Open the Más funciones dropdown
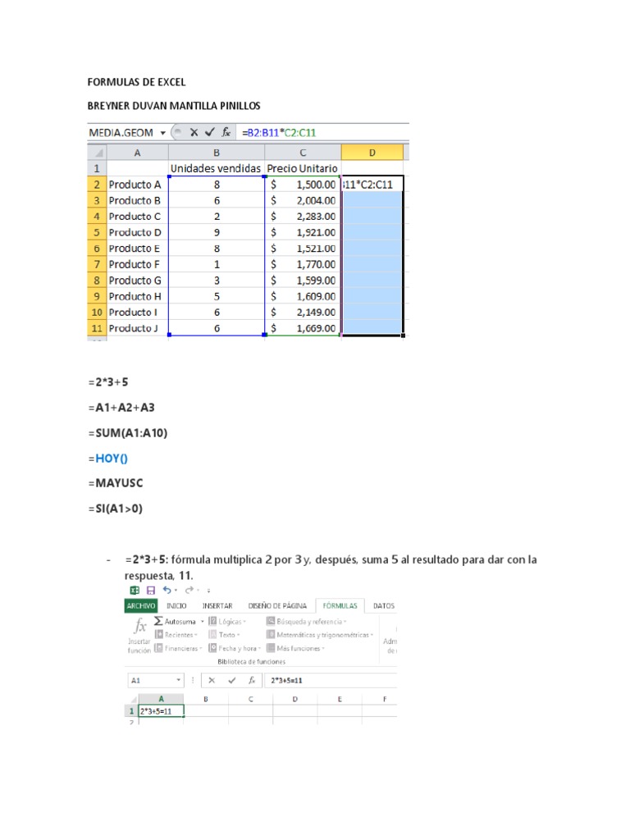This screenshot has width=630, height=840. click(x=323, y=648)
